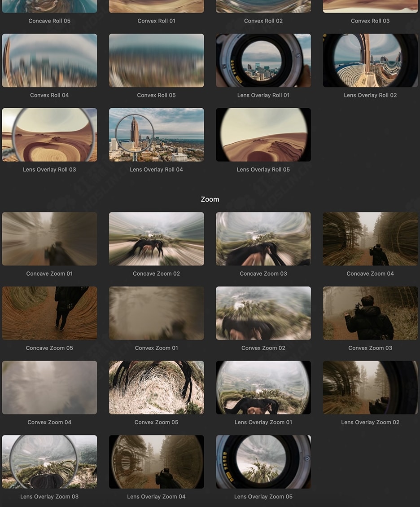The image size is (420, 507).
Task: Pick the Convex Zoom 05 thumbnail
Action: point(156,388)
